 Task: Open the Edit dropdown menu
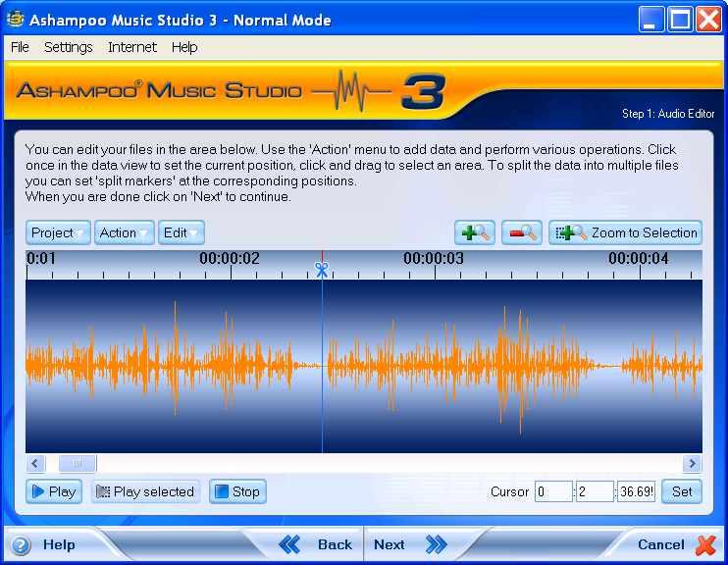coord(182,232)
